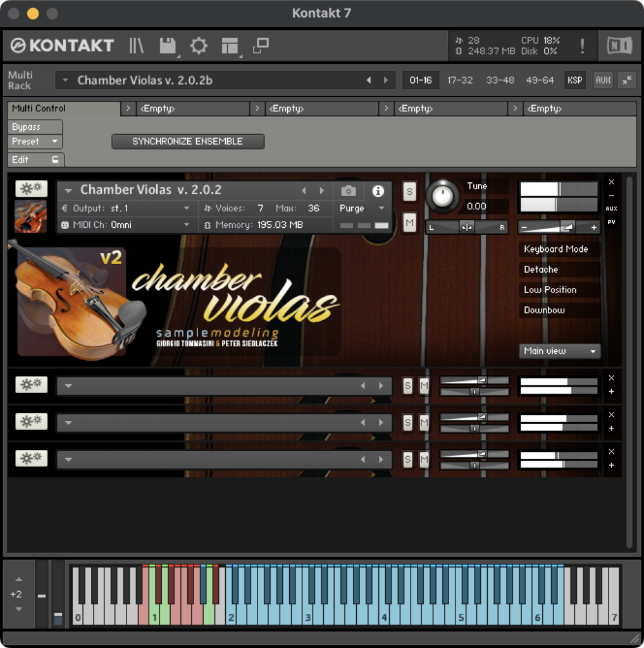
Task: Click the script Edit button
Action: [35, 159]
